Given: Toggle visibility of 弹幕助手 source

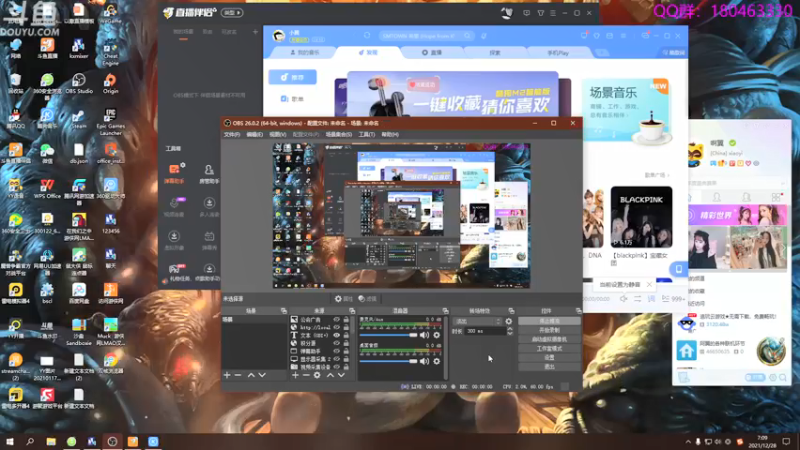Looking at the screenshot, I should (x=336, y=351).
